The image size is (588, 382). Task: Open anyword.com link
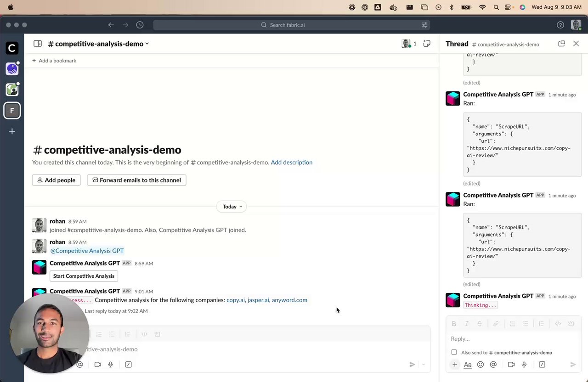click(x=289, y=300)
